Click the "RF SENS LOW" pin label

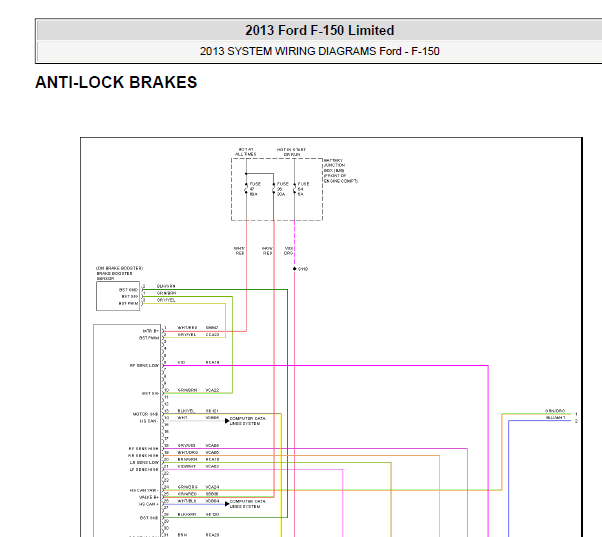coord(144,365)
